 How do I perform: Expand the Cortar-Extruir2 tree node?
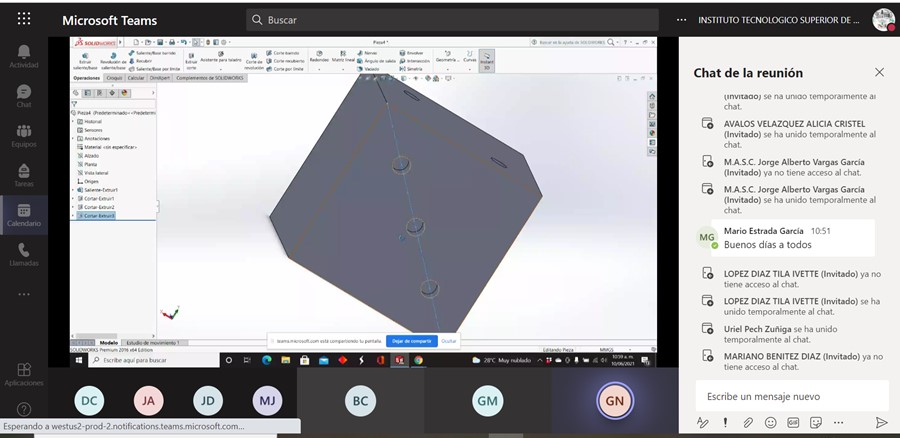73,207
